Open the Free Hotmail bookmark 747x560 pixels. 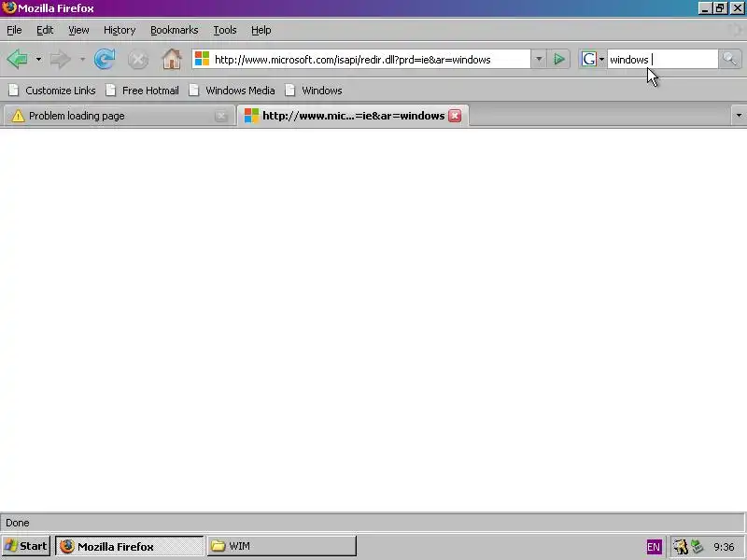[143, 91]
